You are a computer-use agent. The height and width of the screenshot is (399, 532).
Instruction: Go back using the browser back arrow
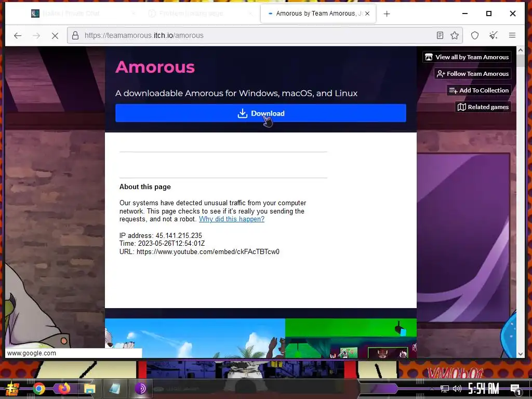pos(18,35)
